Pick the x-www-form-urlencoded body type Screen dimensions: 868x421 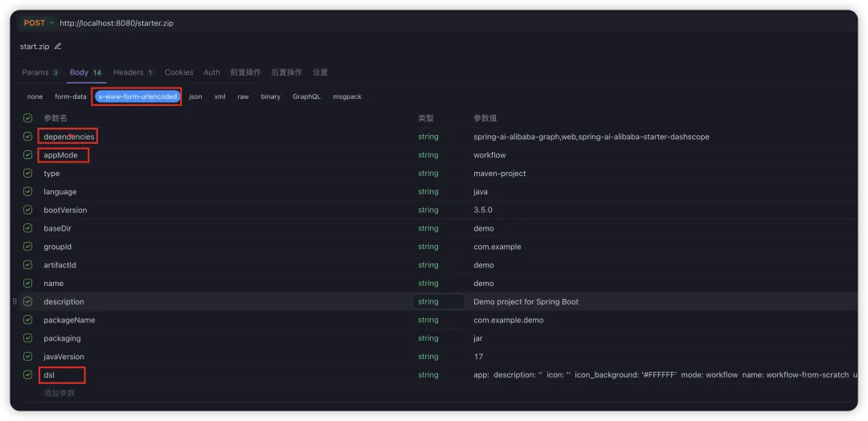coord(137,96)
